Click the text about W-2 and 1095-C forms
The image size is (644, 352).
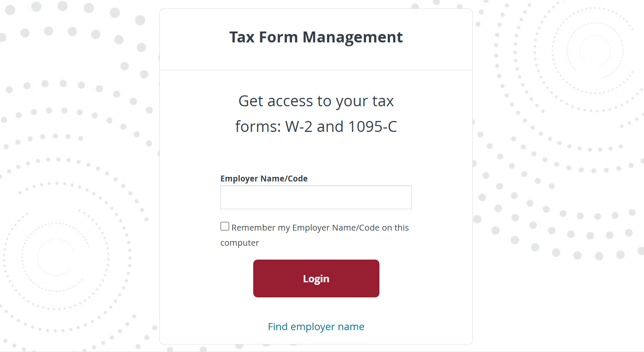point(316,113)
